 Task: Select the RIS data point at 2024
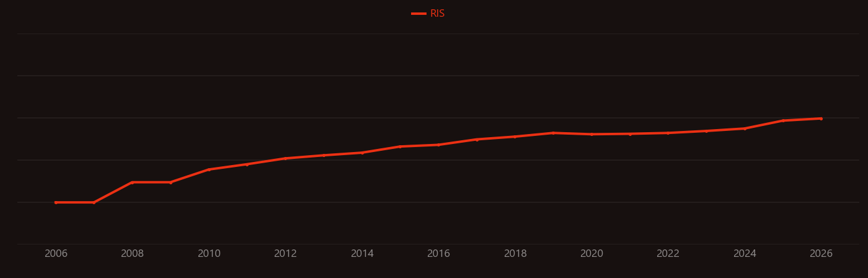pos(745,128)
